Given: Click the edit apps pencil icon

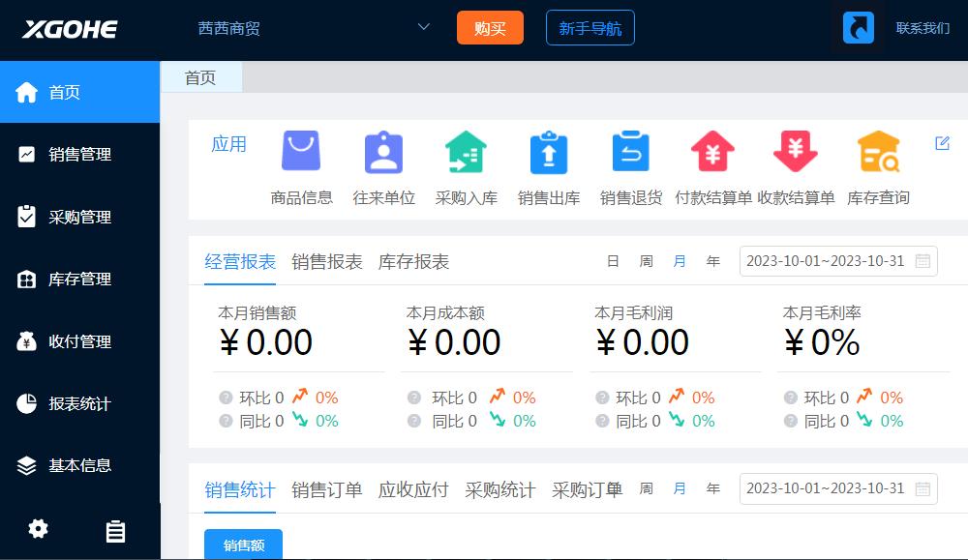Looking at the screenshot, I should click(x=942, y=143).
